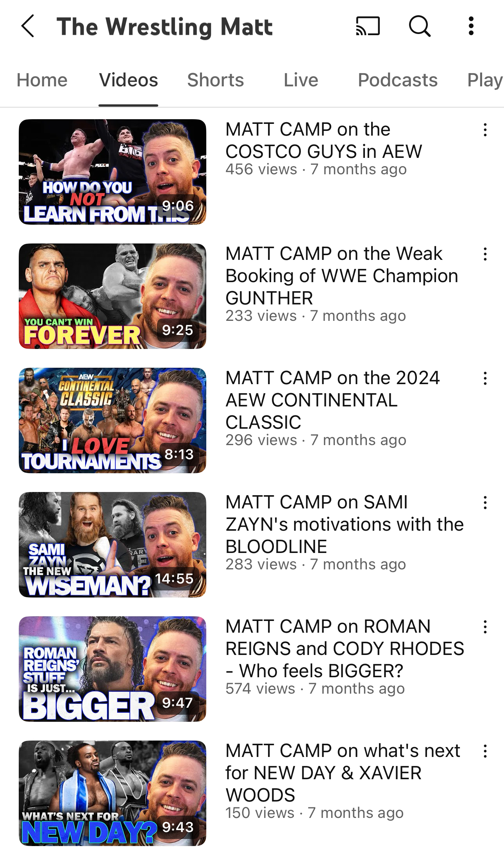The image size is (504, 857).
Task: Open options for NEW DAY & XAVIER WOODS video
Action: 485,751
